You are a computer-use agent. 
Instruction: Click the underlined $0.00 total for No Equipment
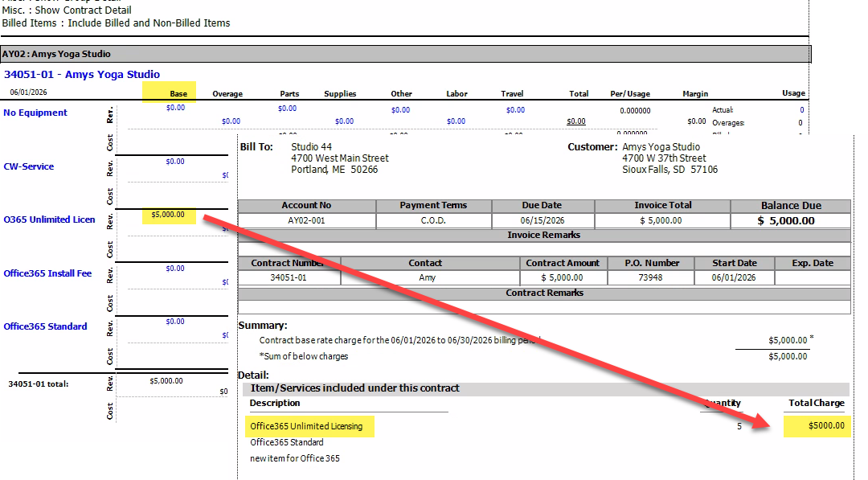576,121
